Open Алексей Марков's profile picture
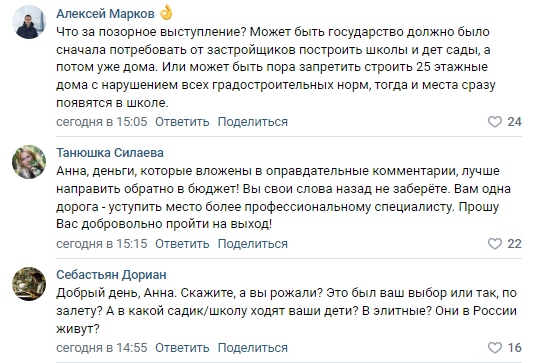 point(29,22)
